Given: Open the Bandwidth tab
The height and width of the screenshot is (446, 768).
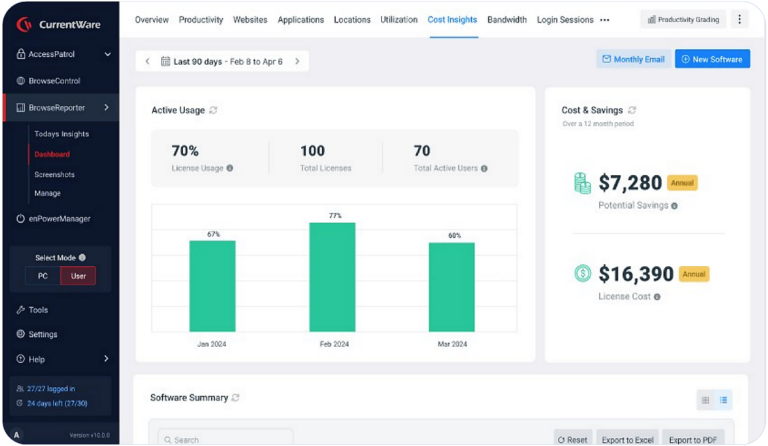Looking at the screenshot, I should 507,20.
